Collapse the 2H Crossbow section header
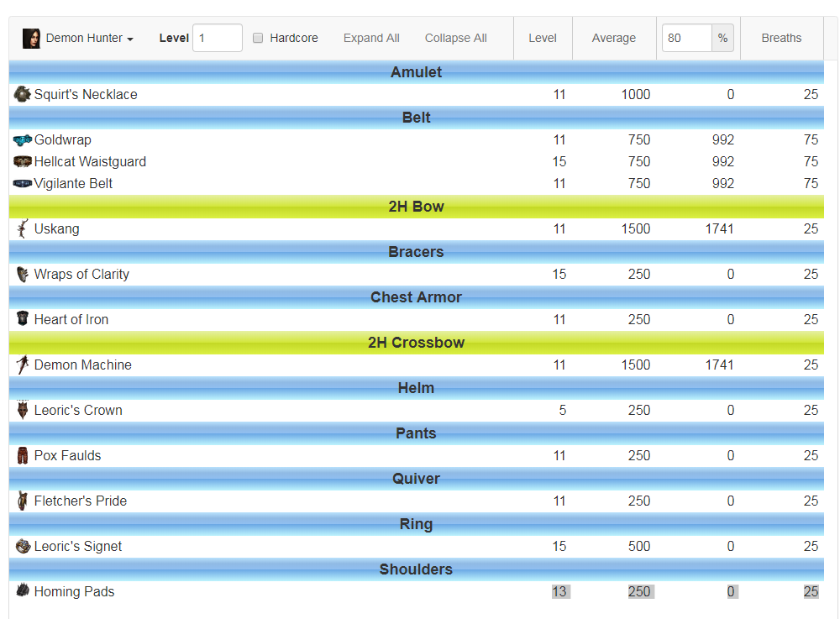 click(417, 342)
